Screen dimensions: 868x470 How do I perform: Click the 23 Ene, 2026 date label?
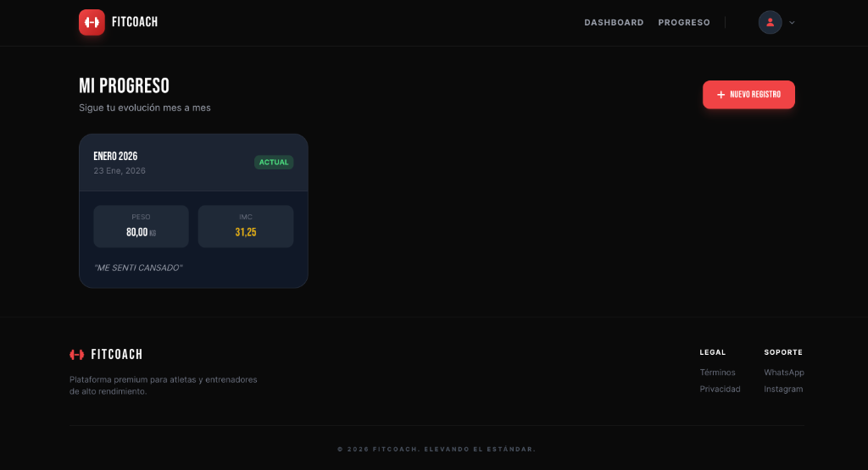point(120,171)
